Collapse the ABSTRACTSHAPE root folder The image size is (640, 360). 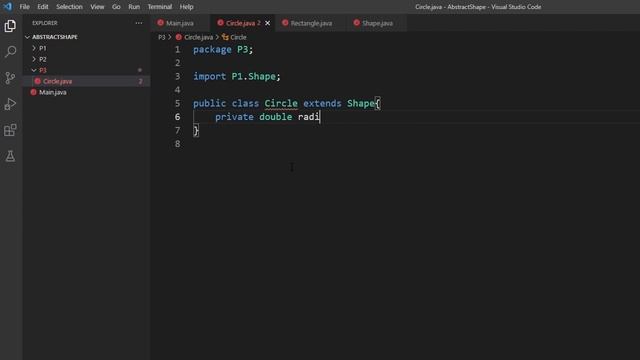27,37
